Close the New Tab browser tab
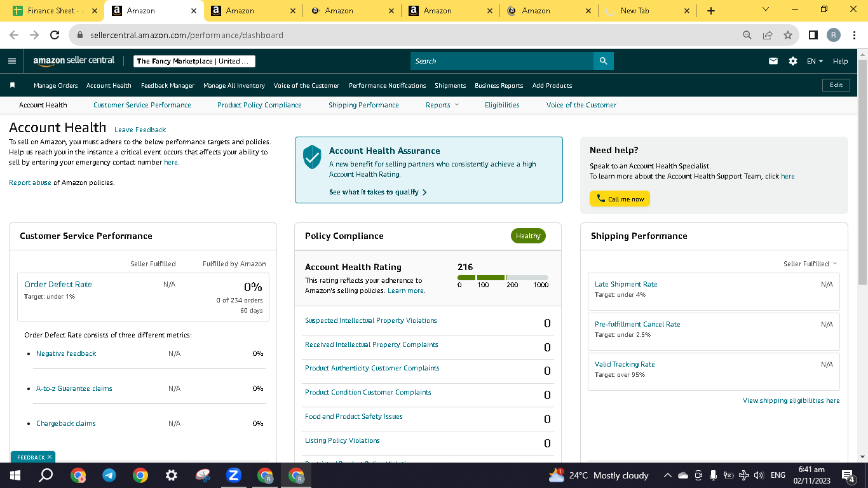 pyautogui.click(x=687, y=11)
